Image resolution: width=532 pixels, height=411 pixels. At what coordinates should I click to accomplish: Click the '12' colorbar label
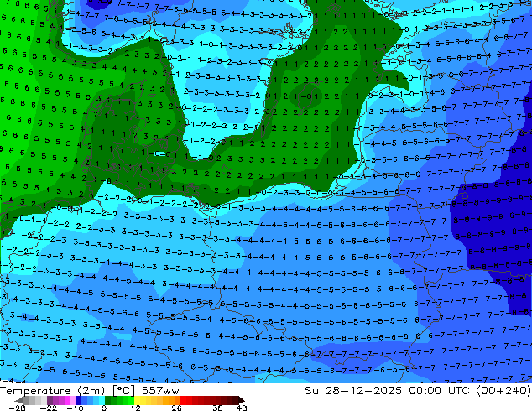[136, 408]
